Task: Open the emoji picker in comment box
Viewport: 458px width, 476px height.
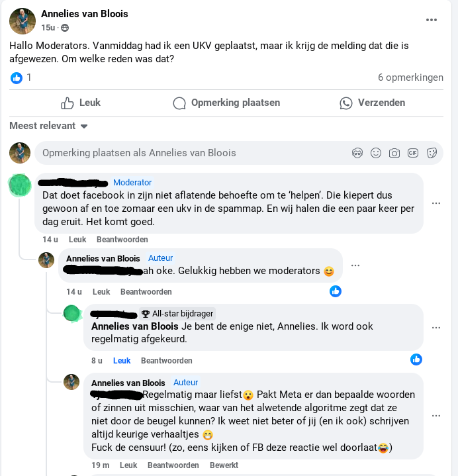Action: tap(376, 153)
